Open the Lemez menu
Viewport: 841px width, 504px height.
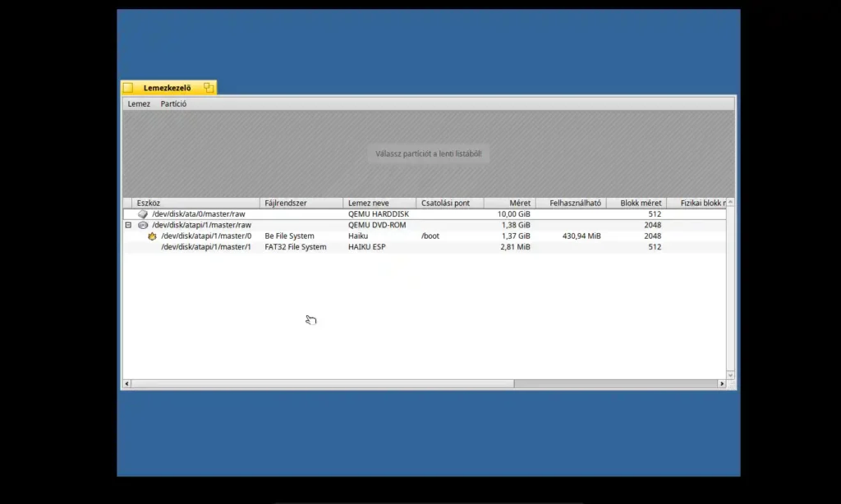pos(139,104)
